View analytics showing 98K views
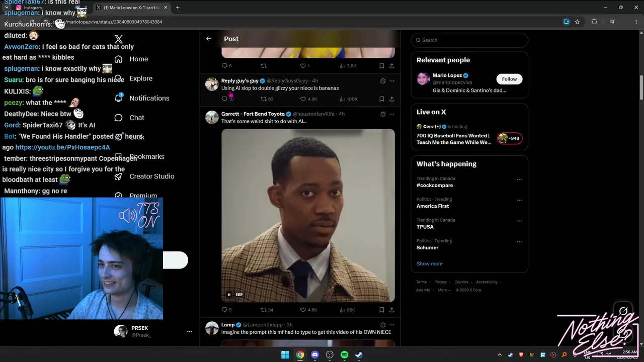The image size is (644, 362). (x=348, y=310)
